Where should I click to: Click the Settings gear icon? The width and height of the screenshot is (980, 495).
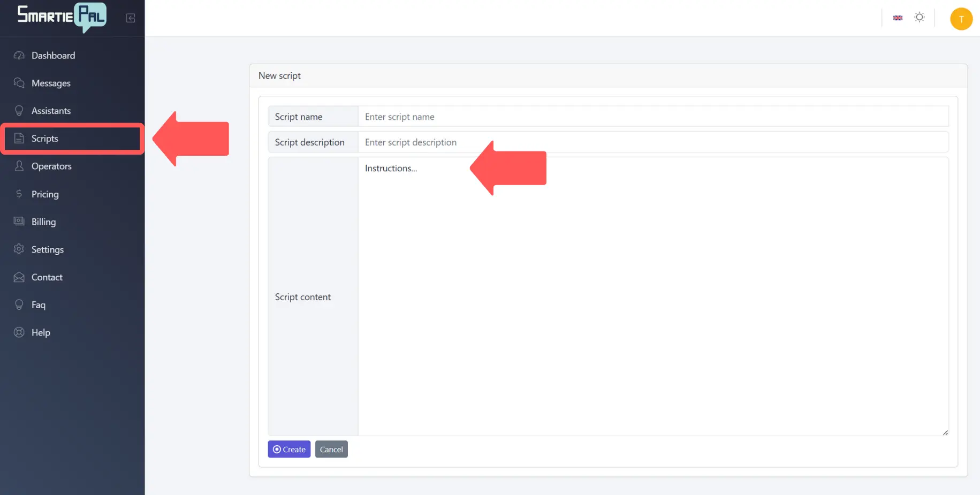(x=19, y=249)
